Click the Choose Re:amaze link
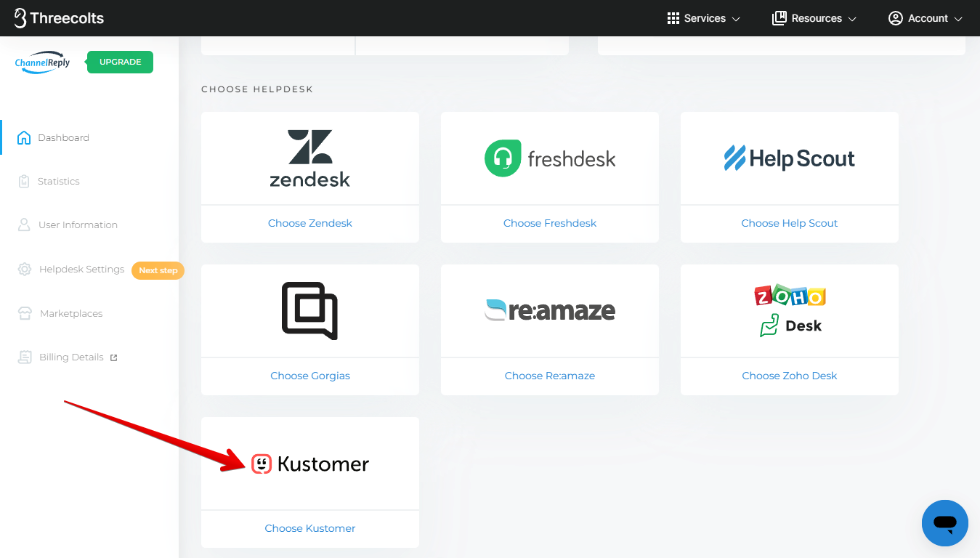 tap(550, 376)
